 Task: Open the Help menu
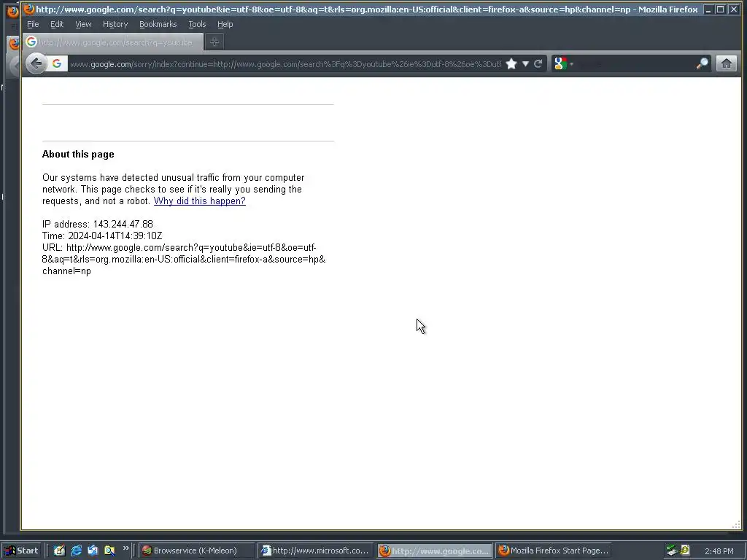[x=225, y=24]
